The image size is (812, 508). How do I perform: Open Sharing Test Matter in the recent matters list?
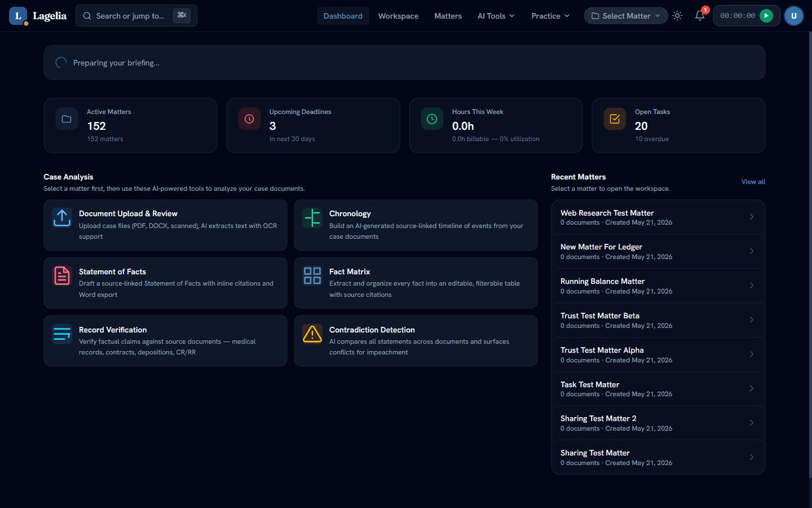(658, 457)
